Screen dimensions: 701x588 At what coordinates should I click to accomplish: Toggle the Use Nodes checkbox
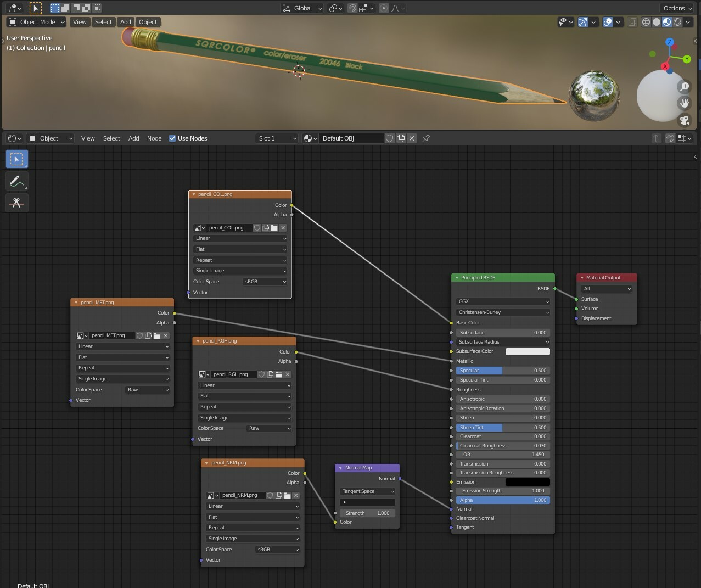pos(172,138)
